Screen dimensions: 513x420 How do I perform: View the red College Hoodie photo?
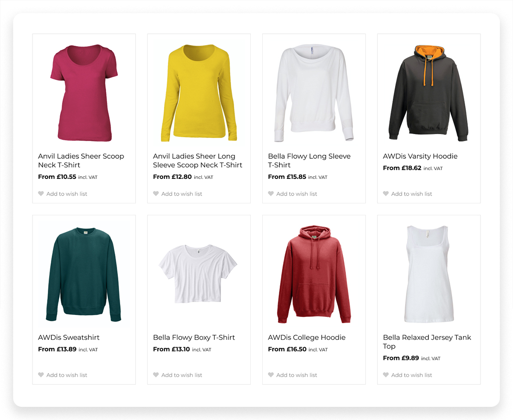coord(313,274)
